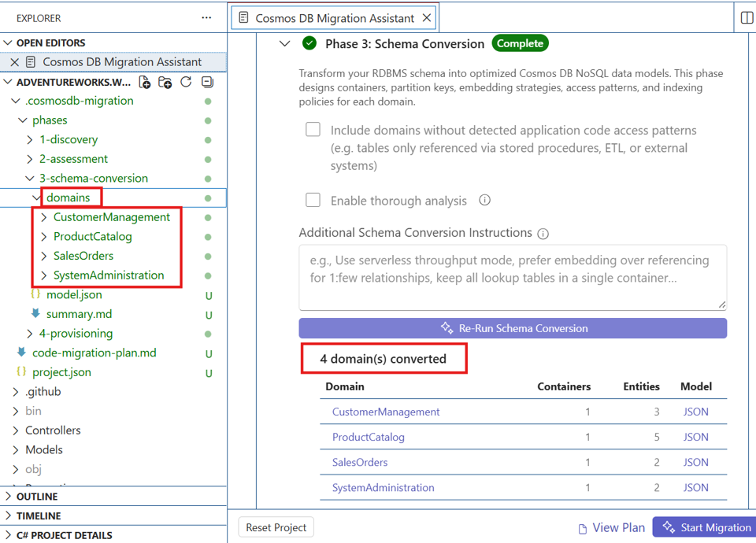The height and width of the screenshot is (543, 756).
Task: Open JSON model for CustomerManagement row
Action: coord(695,412)
